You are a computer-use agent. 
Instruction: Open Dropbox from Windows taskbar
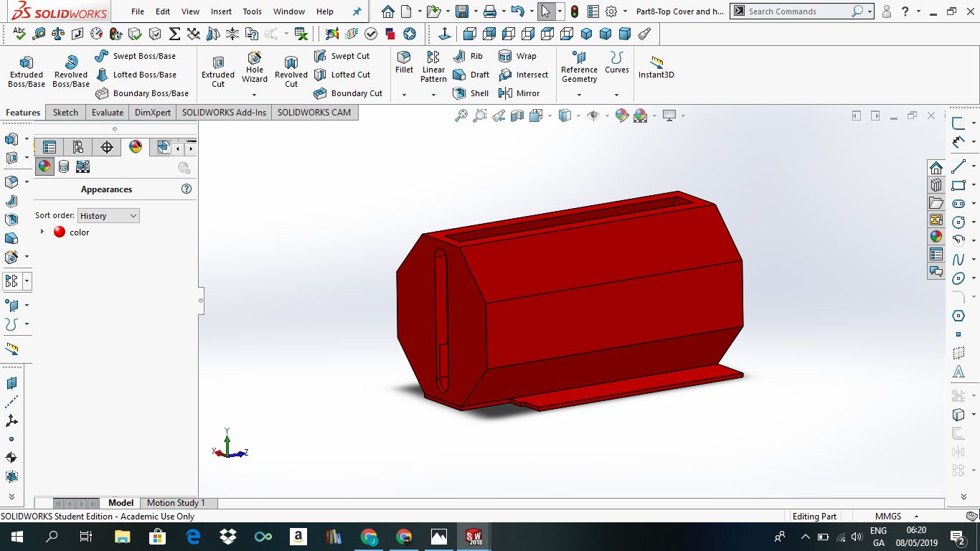click(228, 536)
